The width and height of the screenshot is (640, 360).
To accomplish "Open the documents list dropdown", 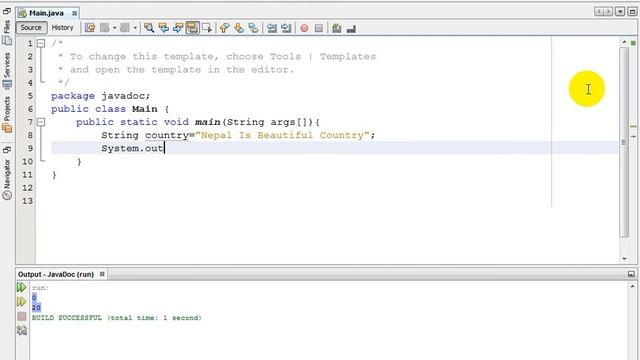I will (x=620, y=11).
